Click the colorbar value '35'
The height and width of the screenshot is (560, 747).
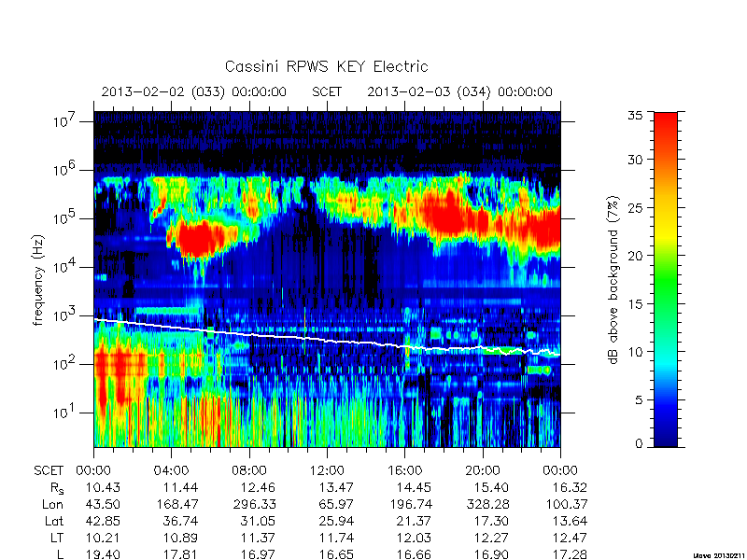click(635, 116)
